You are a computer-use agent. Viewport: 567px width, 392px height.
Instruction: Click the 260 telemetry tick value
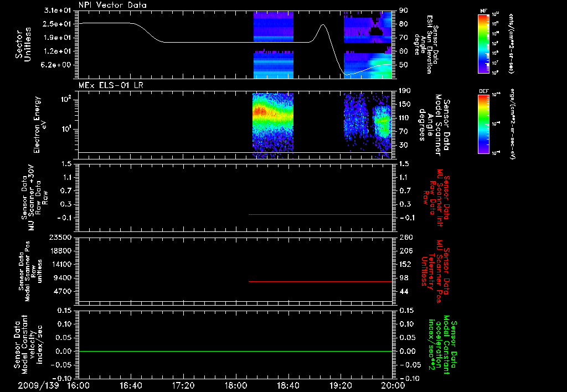406,237
